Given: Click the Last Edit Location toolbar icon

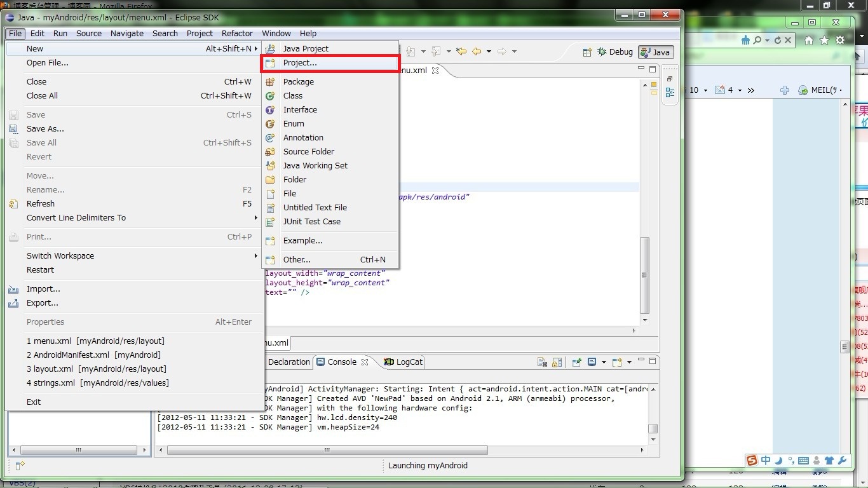Looking at the screenshot, I should pyautogui.click(x=461, y=51).
